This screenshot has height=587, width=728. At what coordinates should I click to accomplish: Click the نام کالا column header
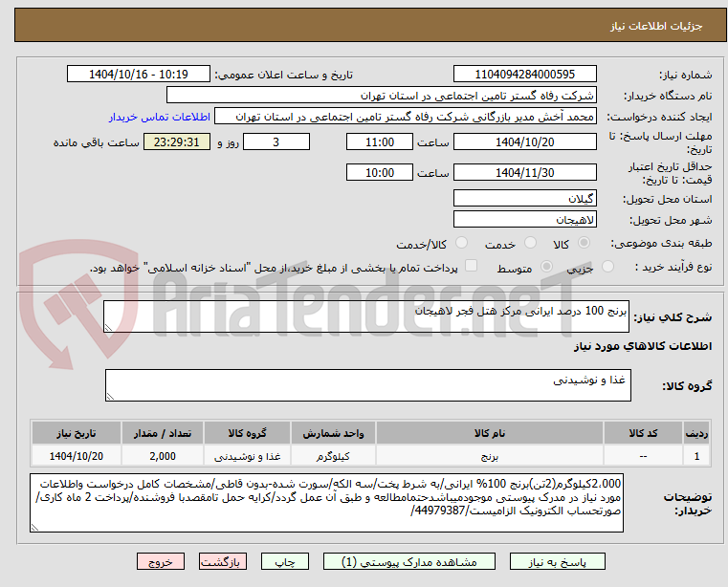coord(490,433)
